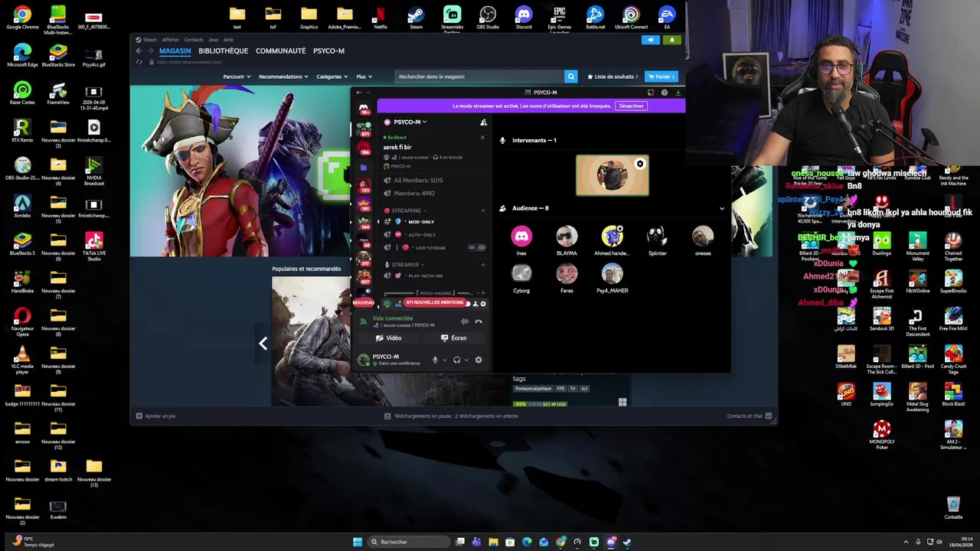The height and width of the screenshot is (551, 980).
Task: Switch to Steam BIBLIOTHÈQUE tab
Action: point(224,51)
